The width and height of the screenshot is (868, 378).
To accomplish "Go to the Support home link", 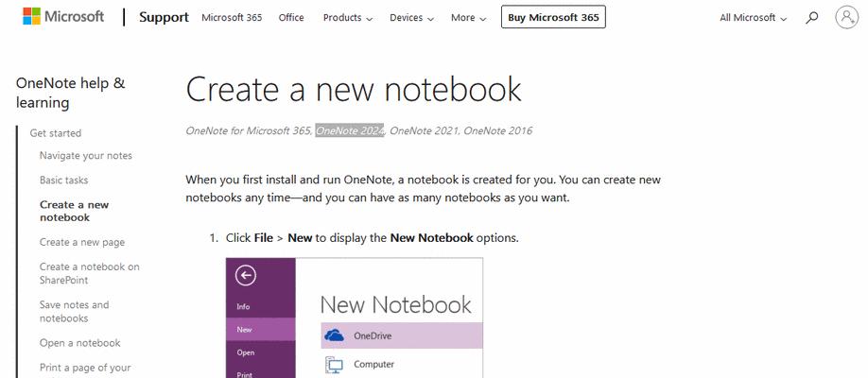I will pos(164,17).
